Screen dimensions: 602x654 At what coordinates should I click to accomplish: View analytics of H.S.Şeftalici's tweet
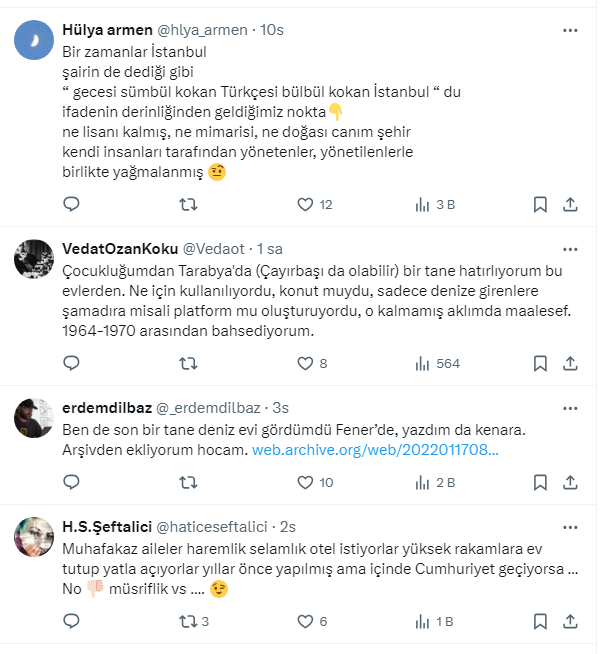click(422, 621)
